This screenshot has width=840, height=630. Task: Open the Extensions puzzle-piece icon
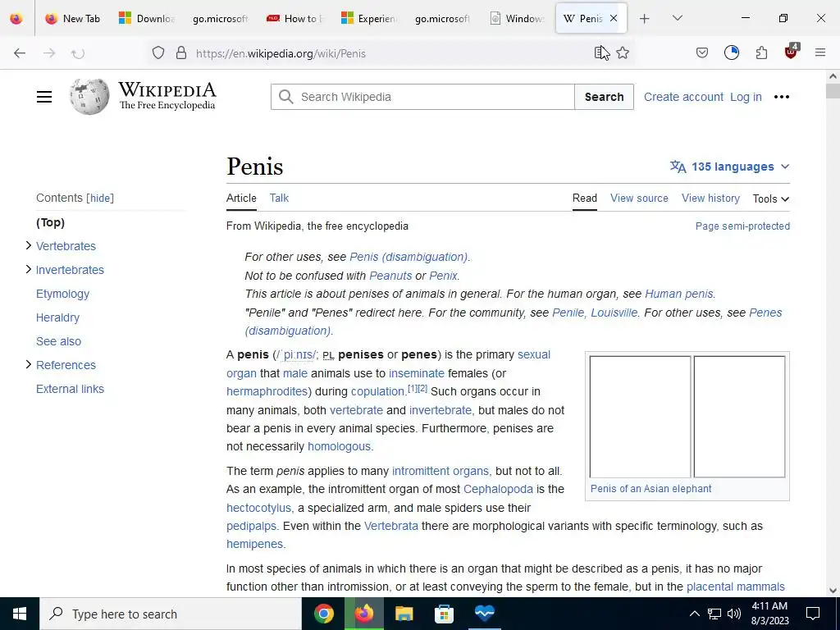(761, 52)
